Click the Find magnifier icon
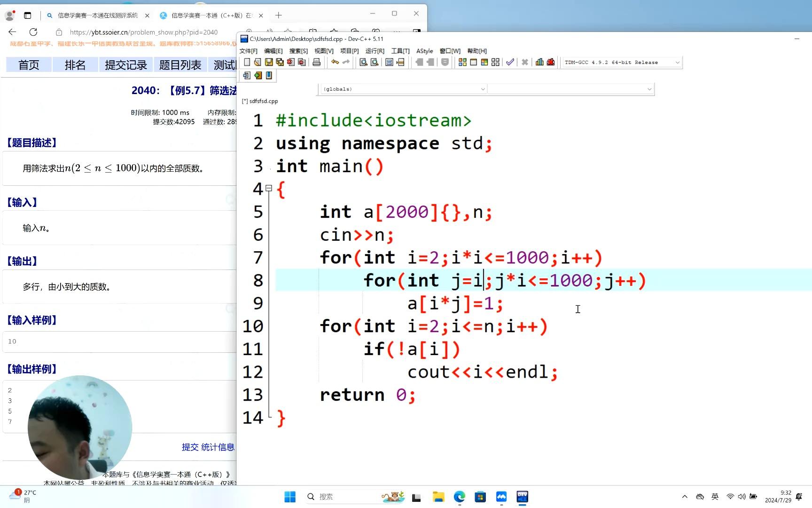Image resolution: width=812 pixels, height=508 pixels. [x=363, y=62]
